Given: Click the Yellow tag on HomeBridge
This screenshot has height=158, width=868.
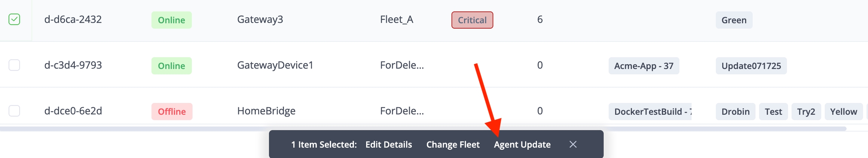Looking at the screenshot, I should (x=843, y=112).
